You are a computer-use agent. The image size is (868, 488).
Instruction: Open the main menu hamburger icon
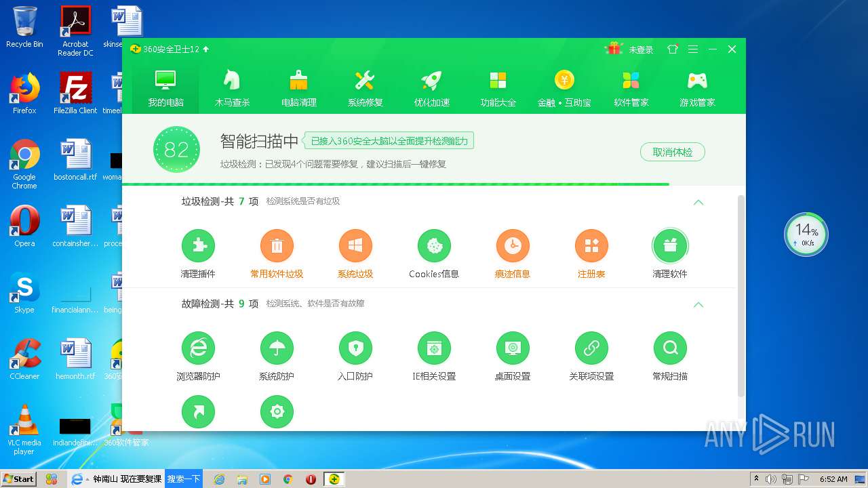(693, 49)
